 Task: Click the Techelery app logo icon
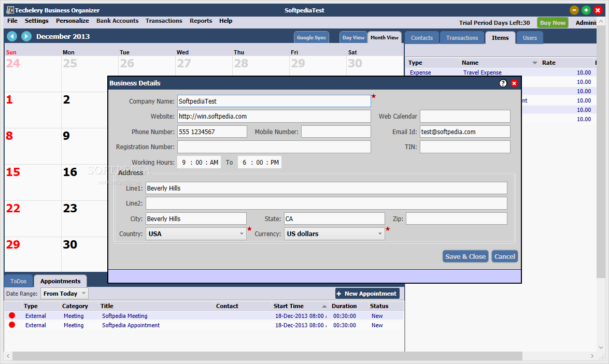point(10,10)
